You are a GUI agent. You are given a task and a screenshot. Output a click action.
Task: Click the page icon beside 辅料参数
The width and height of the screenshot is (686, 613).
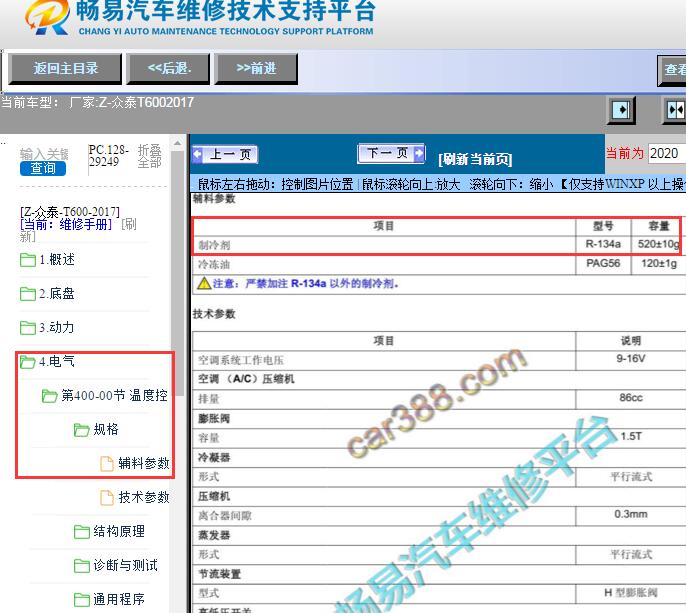(x=107, y=464)
